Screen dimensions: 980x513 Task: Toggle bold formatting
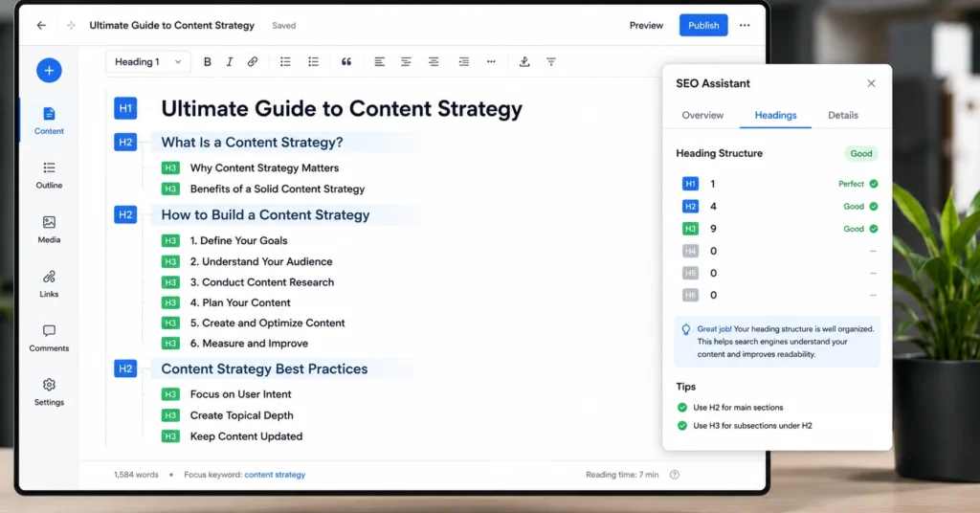pos(207,62)
